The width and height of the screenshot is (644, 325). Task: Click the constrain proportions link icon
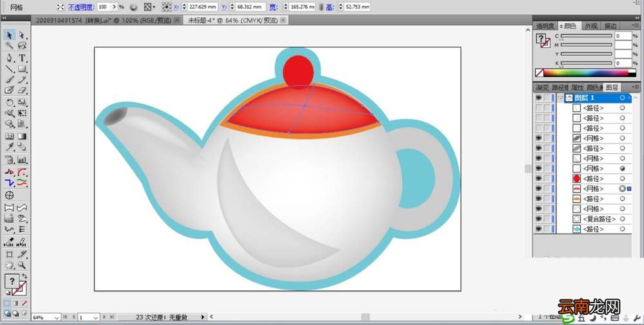tap(321, 7)
